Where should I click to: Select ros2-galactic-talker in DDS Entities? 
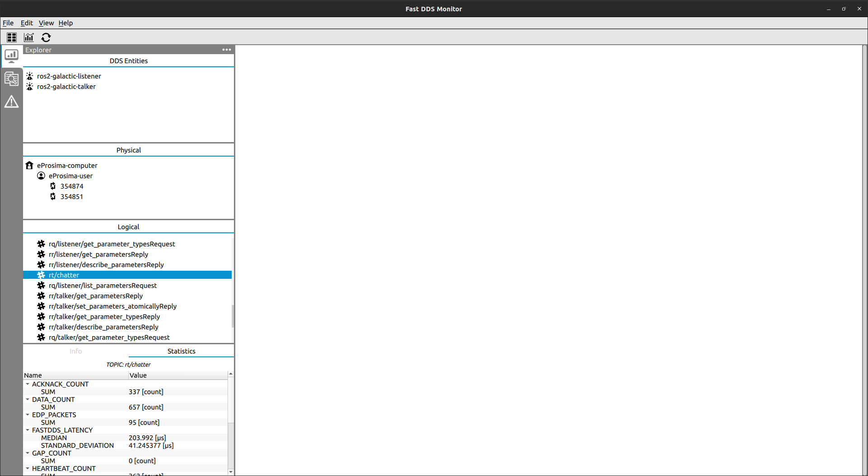[x=66, y=86]
